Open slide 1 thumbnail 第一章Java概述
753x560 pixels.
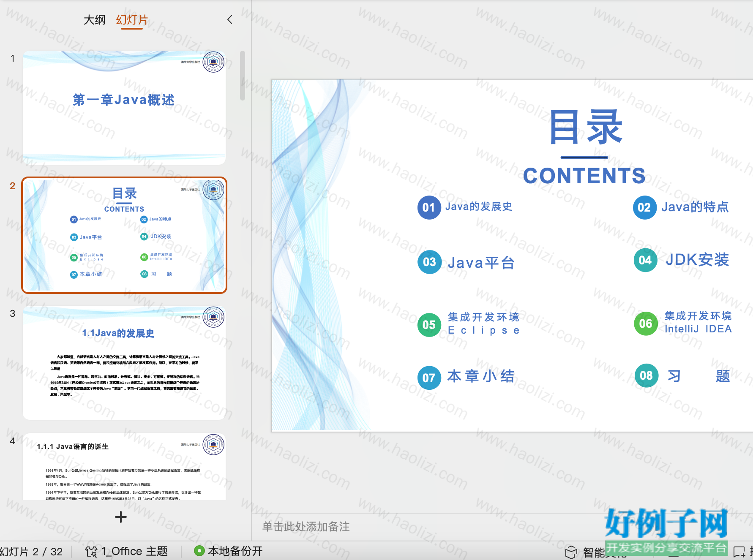coord(124,108)
